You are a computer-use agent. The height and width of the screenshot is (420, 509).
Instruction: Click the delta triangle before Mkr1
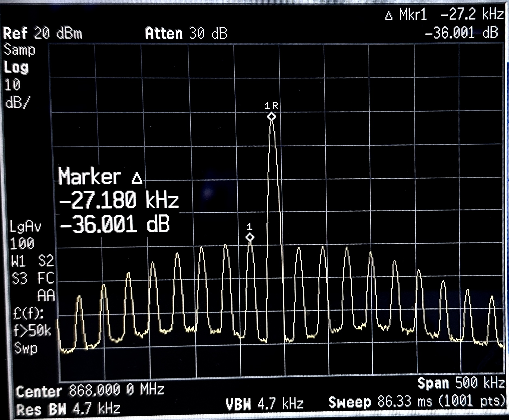[389, 16]
